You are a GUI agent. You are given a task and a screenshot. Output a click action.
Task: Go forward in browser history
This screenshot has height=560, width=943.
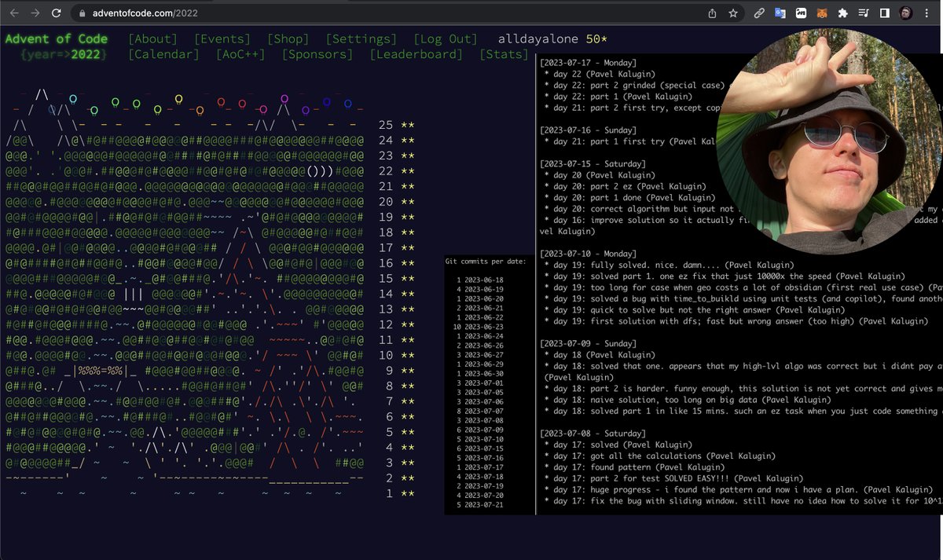click(35, 13)
